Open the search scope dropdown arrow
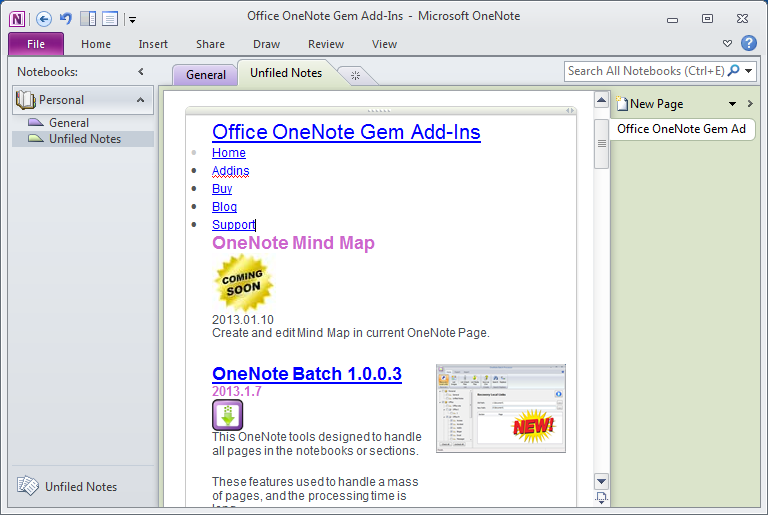This screenshot has width=768, height=515. click(x=749, y=71)
